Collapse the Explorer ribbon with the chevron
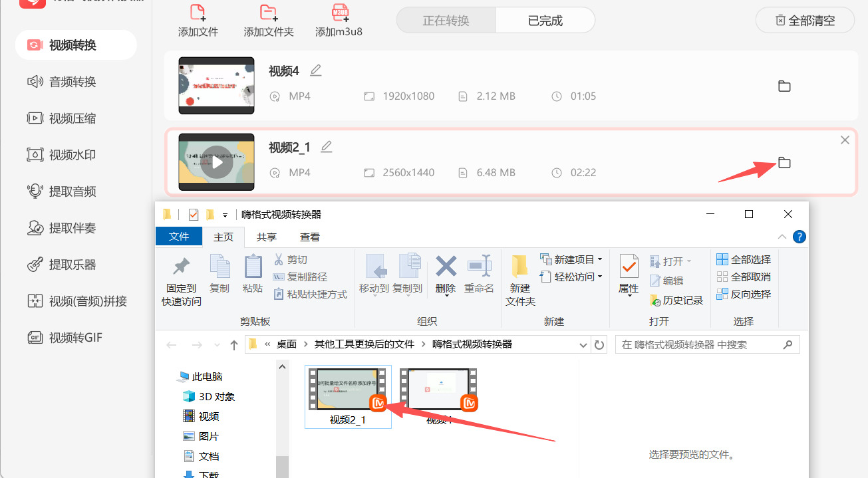 782,237
